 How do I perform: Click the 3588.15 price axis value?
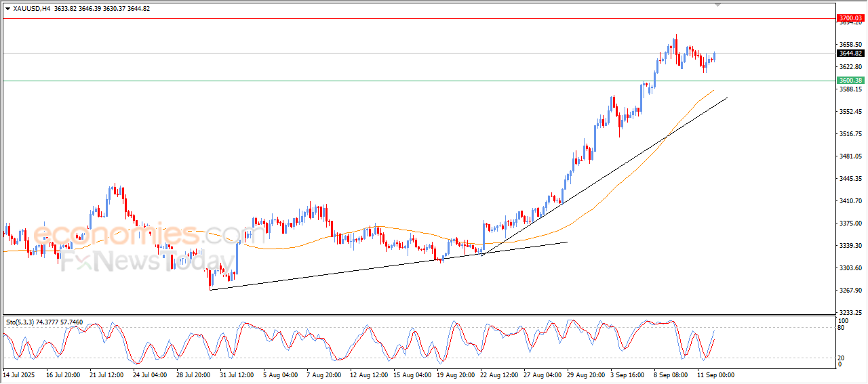[x=850, y=89]
